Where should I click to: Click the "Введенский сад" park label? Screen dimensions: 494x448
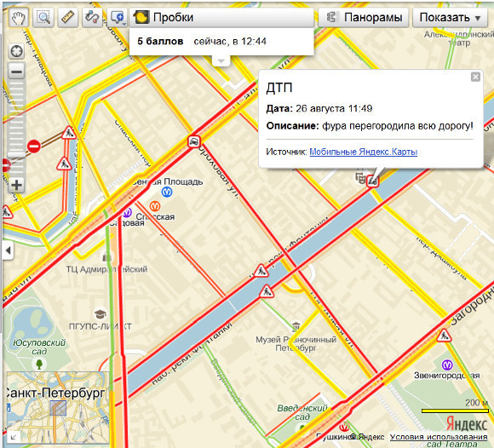coord(302,412)
